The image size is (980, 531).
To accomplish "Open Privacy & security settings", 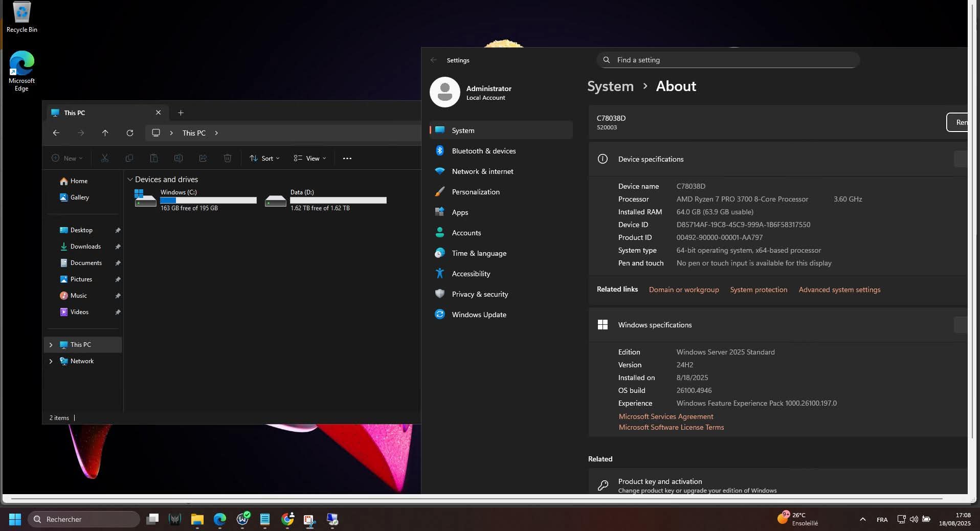I will (501, 294).
